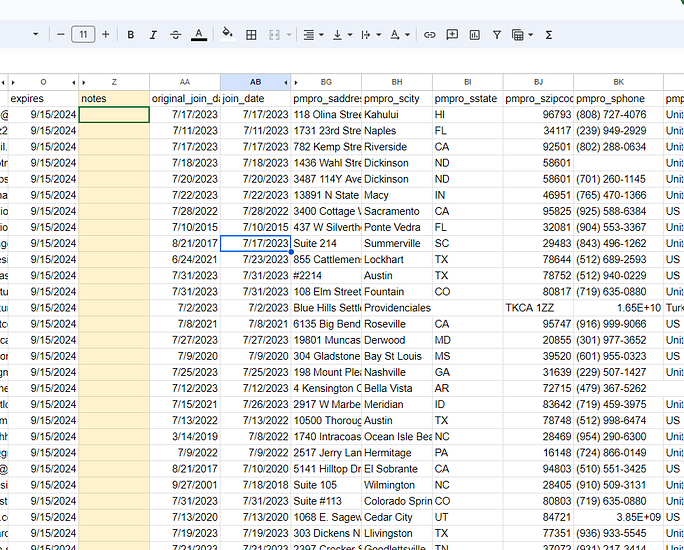Screen dimensions: 684x550
Task: Toggle bold formatting
Action: 130,35
